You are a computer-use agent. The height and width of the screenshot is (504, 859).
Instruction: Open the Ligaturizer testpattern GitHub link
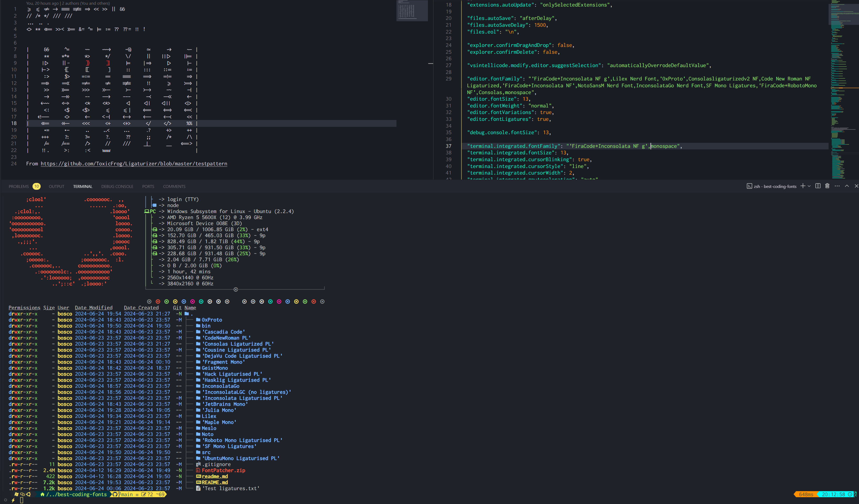[134, 164]
